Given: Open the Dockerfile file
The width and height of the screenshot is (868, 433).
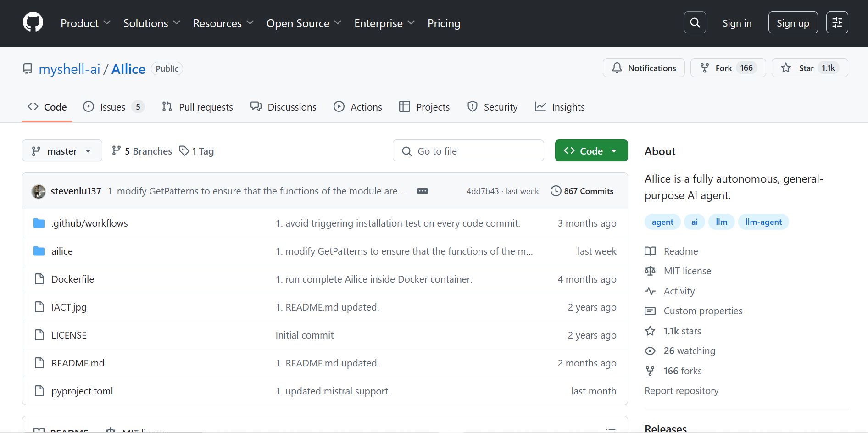Looking at the screenshot, I should 72,279.
